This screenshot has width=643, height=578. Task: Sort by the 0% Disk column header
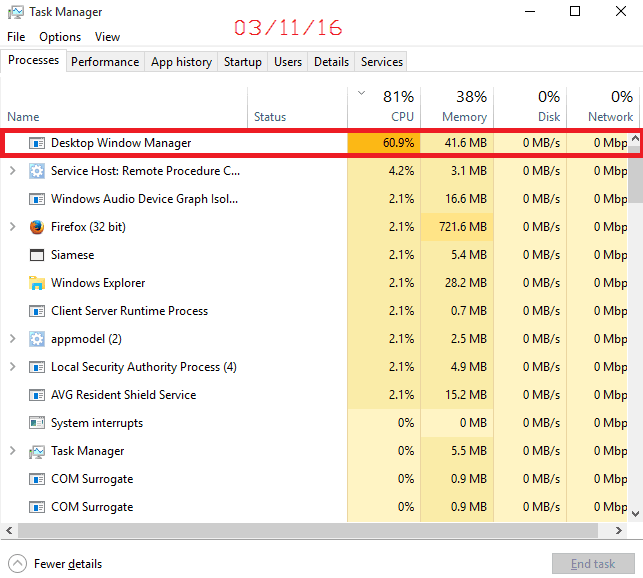[x=530, y=107]
